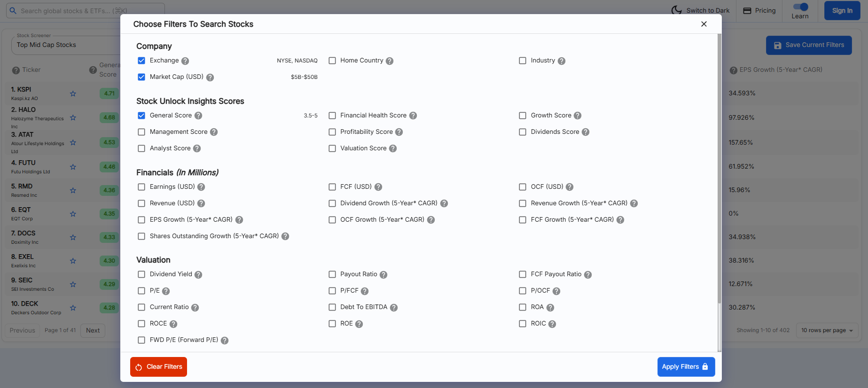Image resolution: width=868 pixels, height=388 pixels.
Task: Open help icon next to Profitability Score
Action: [399, 132]
